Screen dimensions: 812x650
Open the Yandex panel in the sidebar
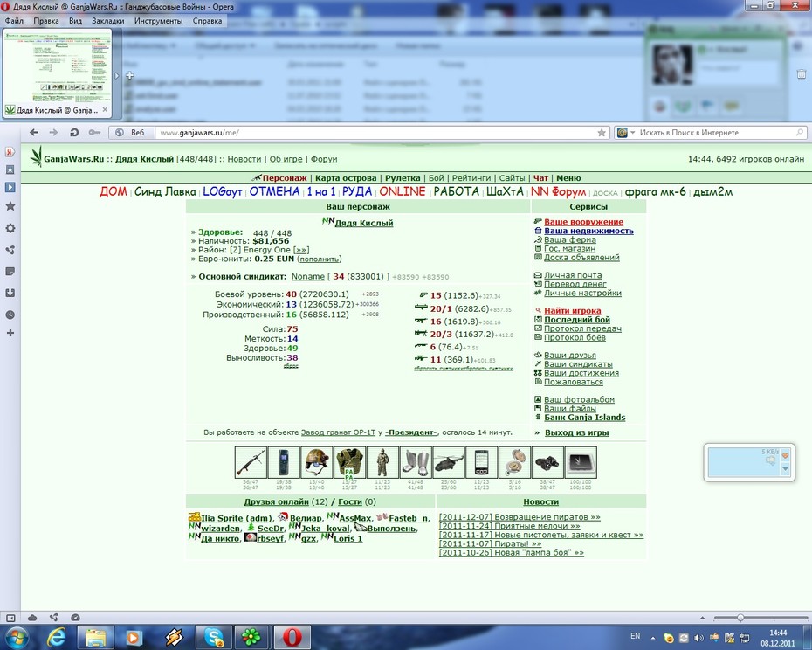10,152
